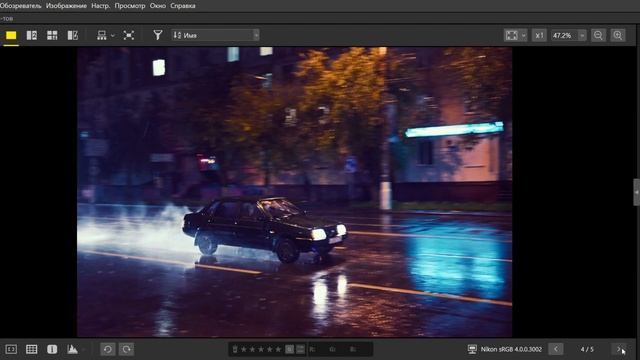Go to next image with right arrow
640x360 pixels.
619,349
